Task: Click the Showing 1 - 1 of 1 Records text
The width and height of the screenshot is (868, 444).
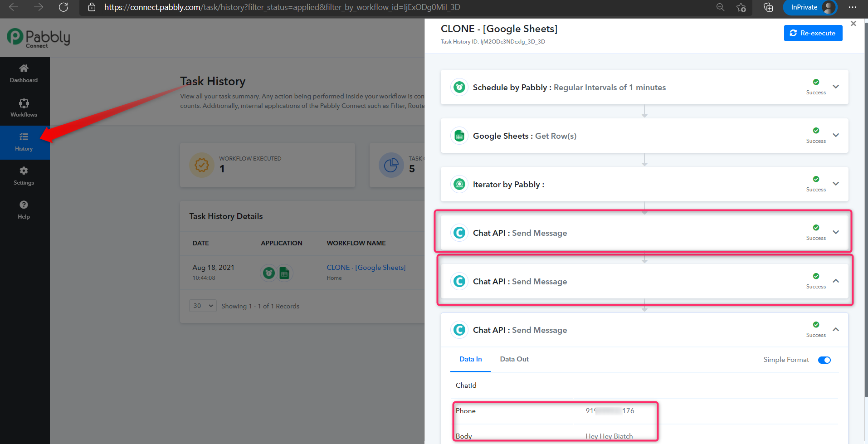Action: (260, 306)
